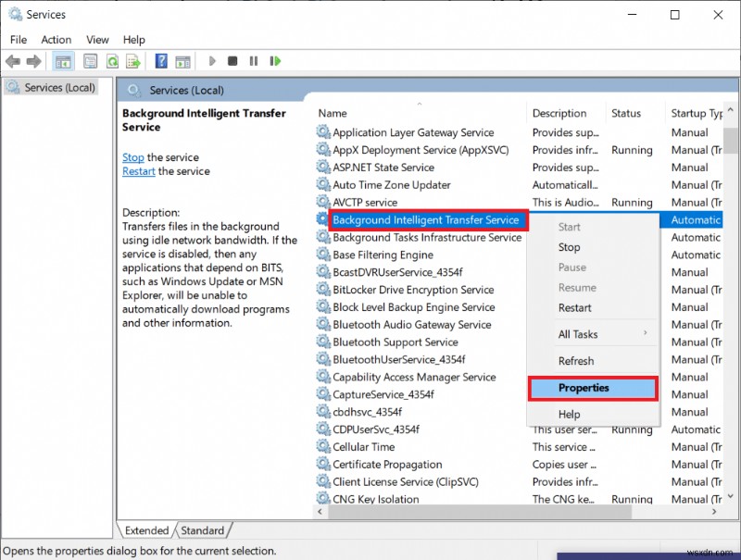741x560 pixels.
Task: Select Properties from the context menu
Action: pyautogui.click(x=593, y=387)
